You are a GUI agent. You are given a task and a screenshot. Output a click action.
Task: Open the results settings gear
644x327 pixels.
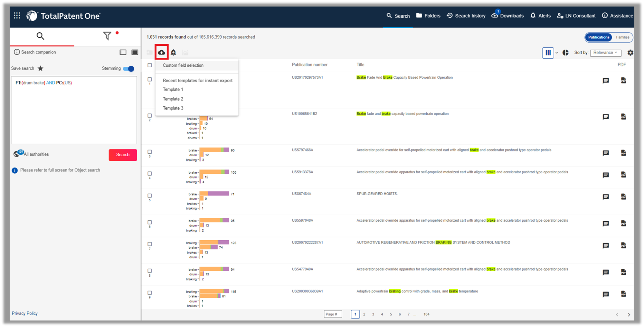click(x=630, y=53)
